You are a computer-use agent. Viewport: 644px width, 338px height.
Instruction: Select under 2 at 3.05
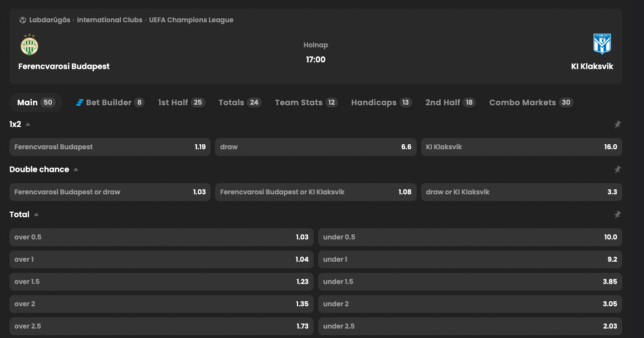470,304
